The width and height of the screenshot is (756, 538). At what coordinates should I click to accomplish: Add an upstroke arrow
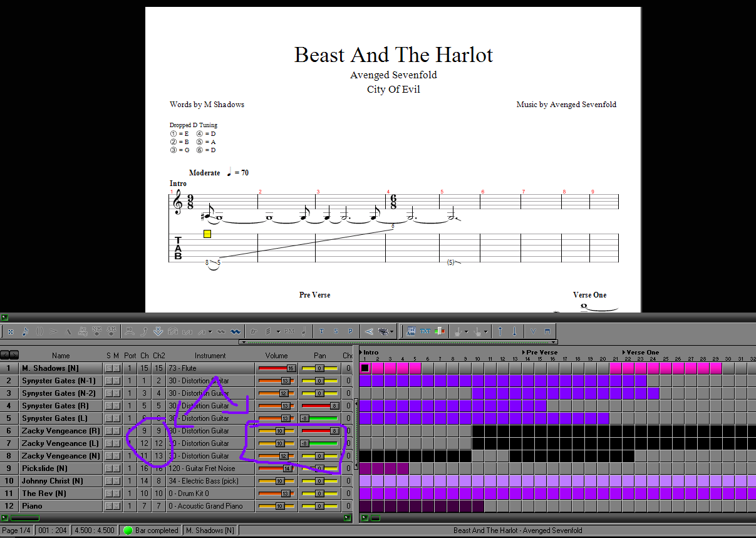click(500, 331)
